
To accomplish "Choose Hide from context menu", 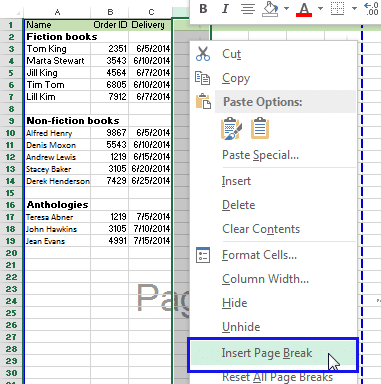I will point(235,303).
